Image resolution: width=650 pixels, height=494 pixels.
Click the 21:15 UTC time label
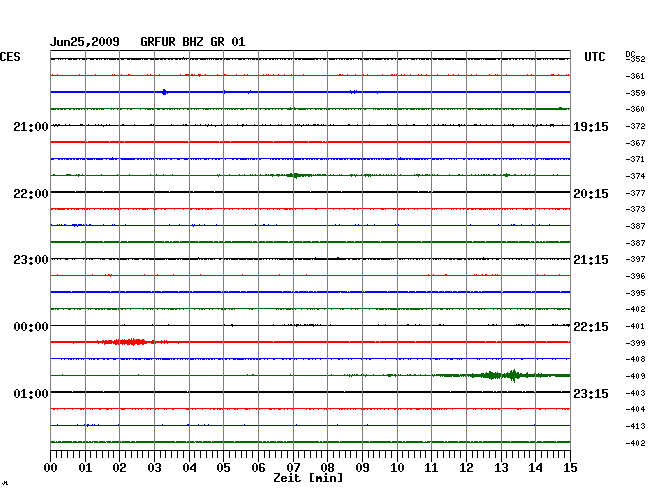[591, 260]
